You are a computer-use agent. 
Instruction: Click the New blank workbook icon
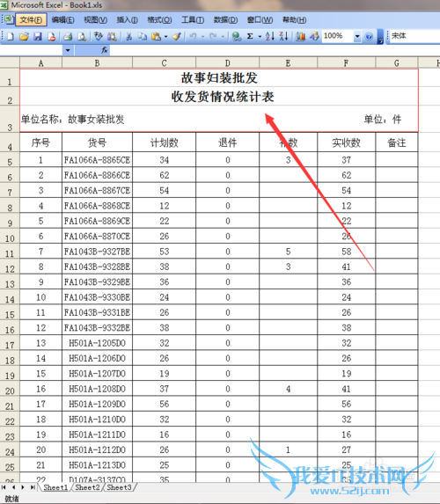coord(11,36)
